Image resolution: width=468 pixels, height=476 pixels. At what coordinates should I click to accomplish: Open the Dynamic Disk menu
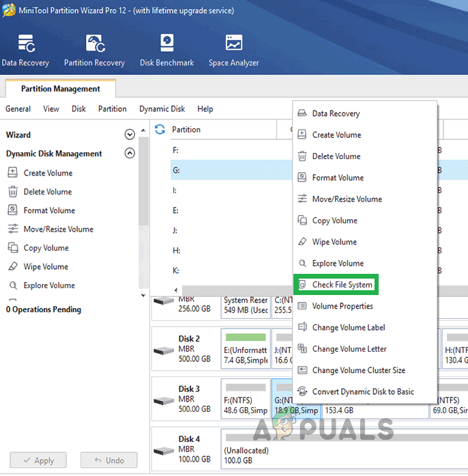pos(162,109)
